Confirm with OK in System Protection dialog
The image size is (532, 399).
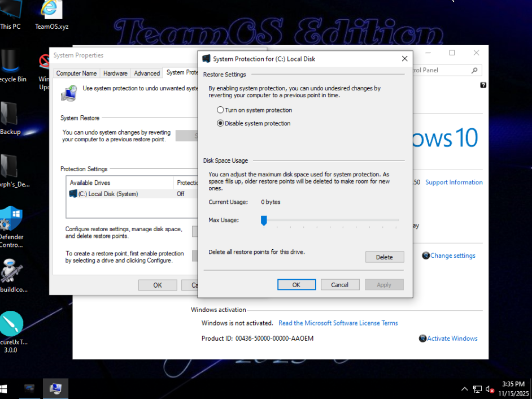[x=296, y=285]
